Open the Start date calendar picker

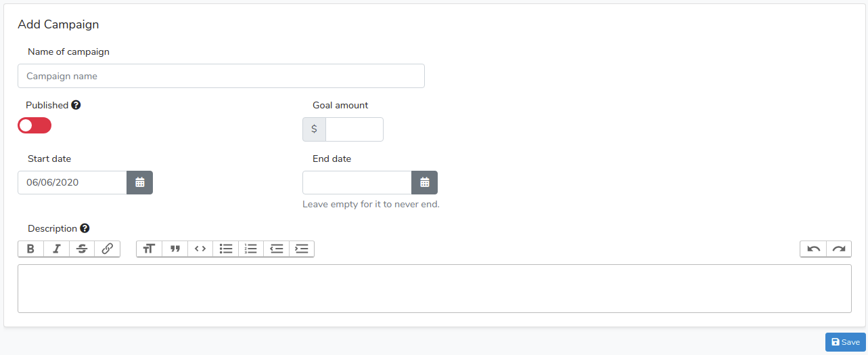[x=140, y=182]
